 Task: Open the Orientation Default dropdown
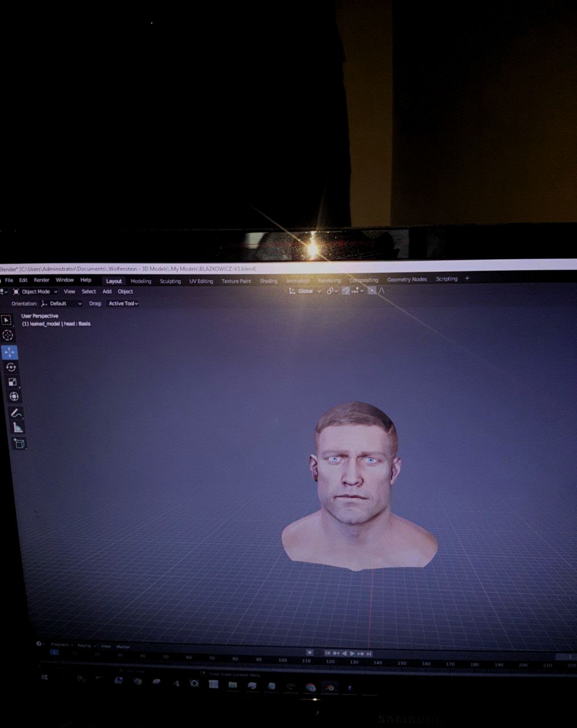[61, 304]
